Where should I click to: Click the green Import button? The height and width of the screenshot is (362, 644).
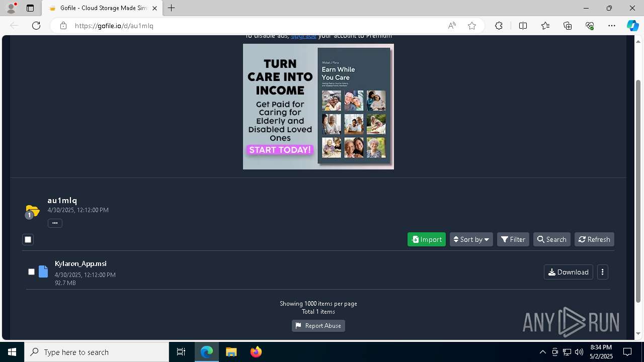click(x=427, y=239)
